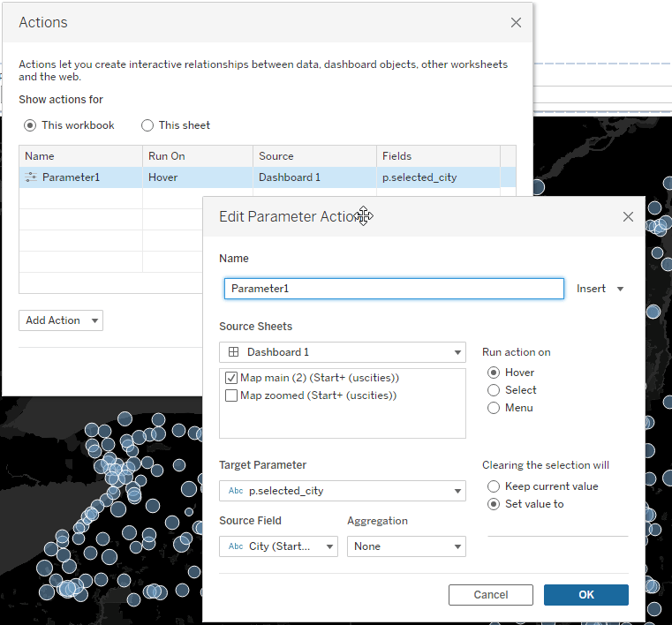Choose Select as the run action
The image size is (672, 625).
click(x=494, y=390)
